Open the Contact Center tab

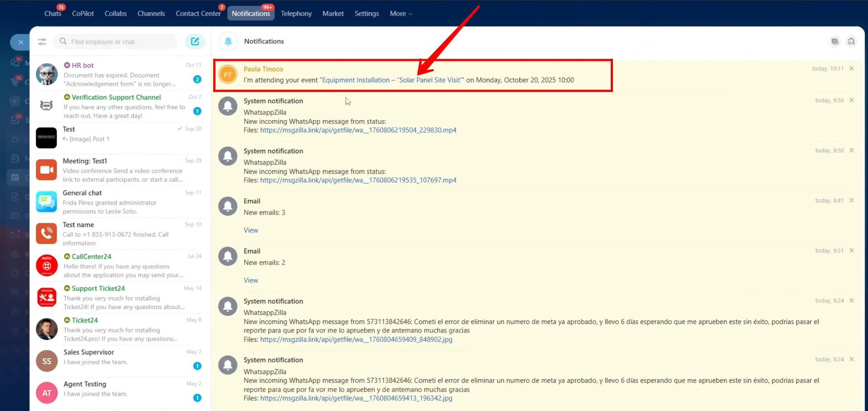pos(198,14)
